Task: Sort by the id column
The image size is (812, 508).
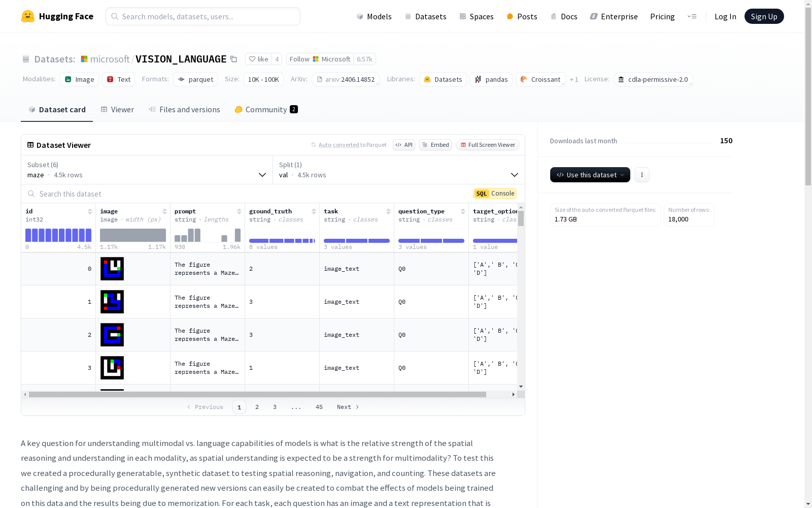Action: pos(90,211)
